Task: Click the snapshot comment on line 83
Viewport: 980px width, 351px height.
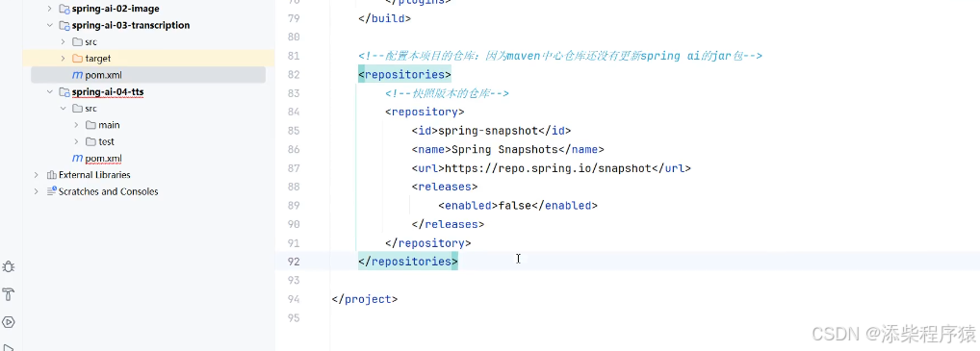Action: point(447,93)
